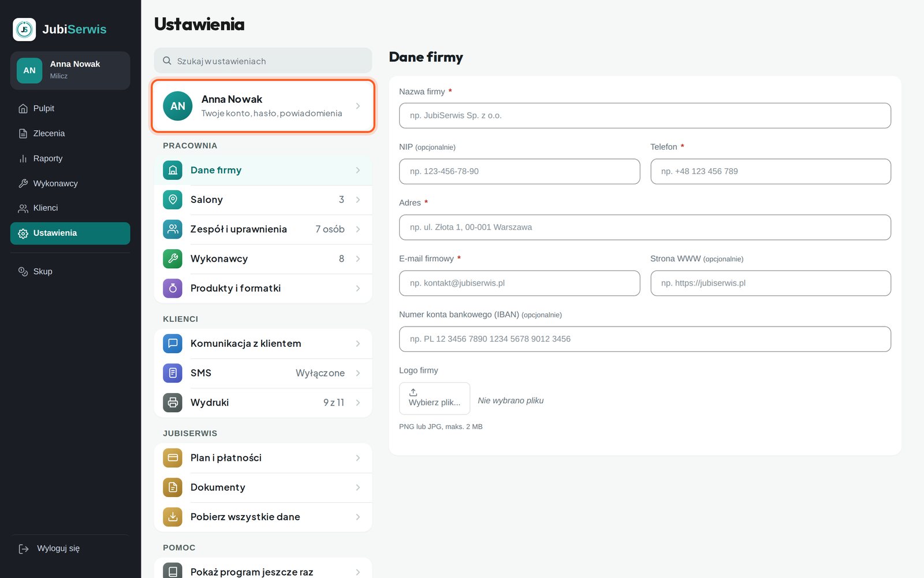Open the Salony row chevron

(x=358, y=199)
